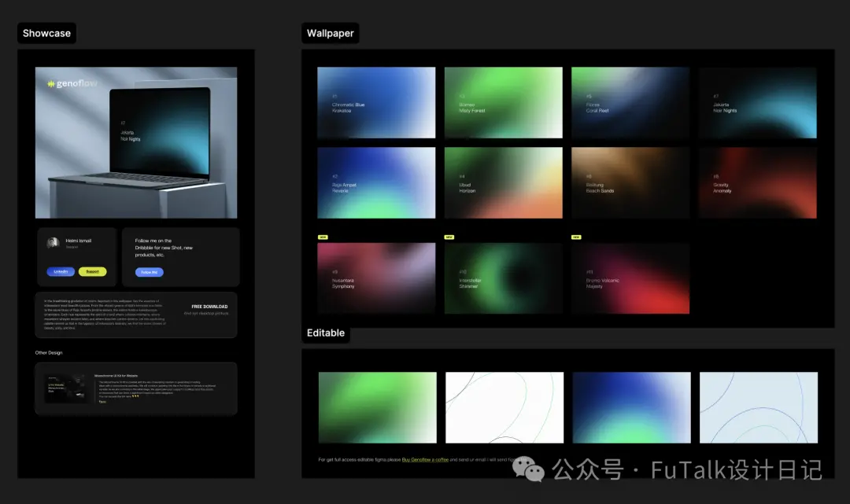Click the laptop mockup showcase image
The image size is (850, 504).
coord(136,143)
